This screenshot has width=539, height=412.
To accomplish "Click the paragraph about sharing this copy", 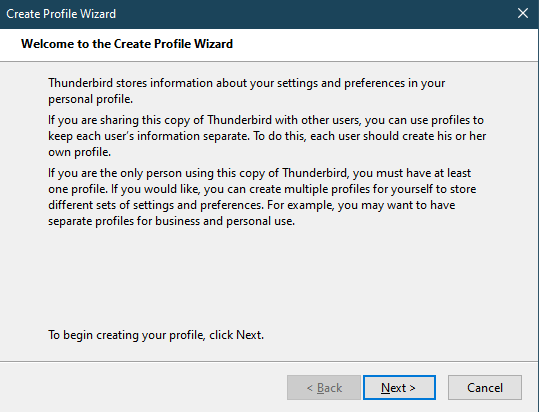I will coord(267,136).
